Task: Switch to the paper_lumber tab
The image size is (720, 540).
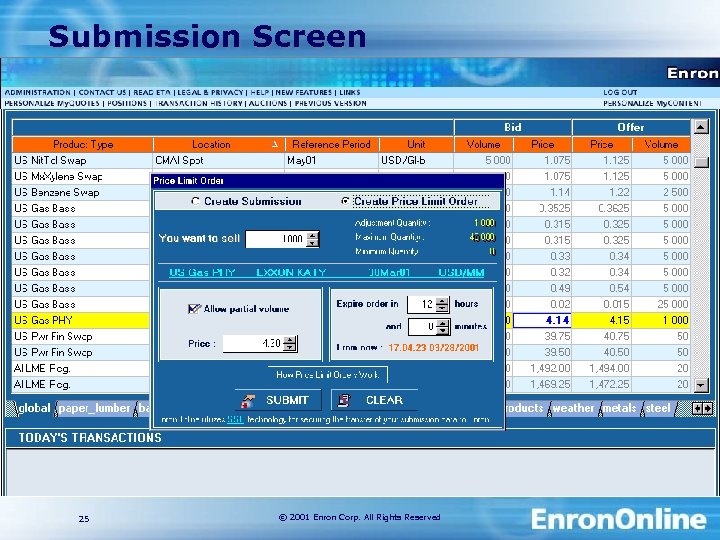Action: [95, 408]
